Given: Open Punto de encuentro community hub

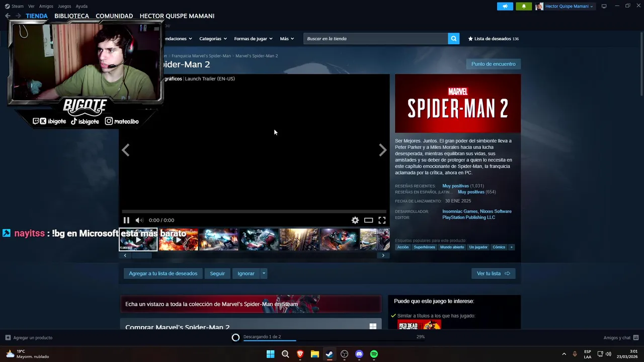Looking at the screenshot, I should pyautogui.click(x=493, y=64).
